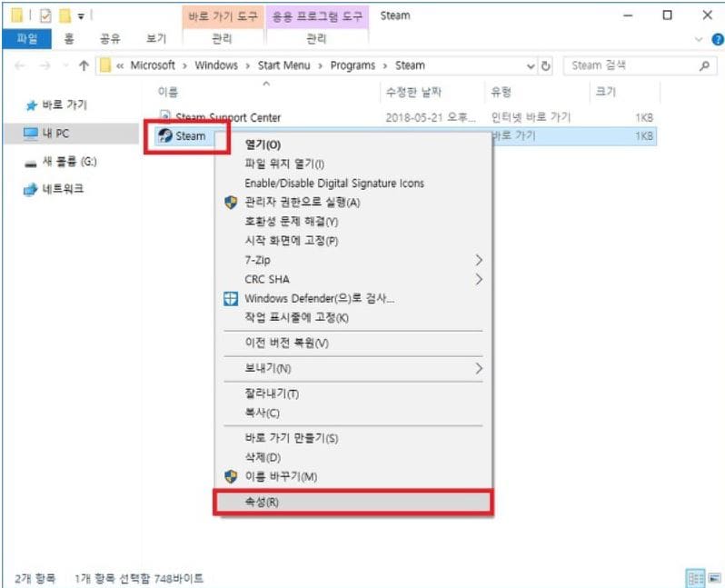Click the folder icon in address bar
Image resolution: width=725 pixels, height=588 pixels.
pos(105,65)
